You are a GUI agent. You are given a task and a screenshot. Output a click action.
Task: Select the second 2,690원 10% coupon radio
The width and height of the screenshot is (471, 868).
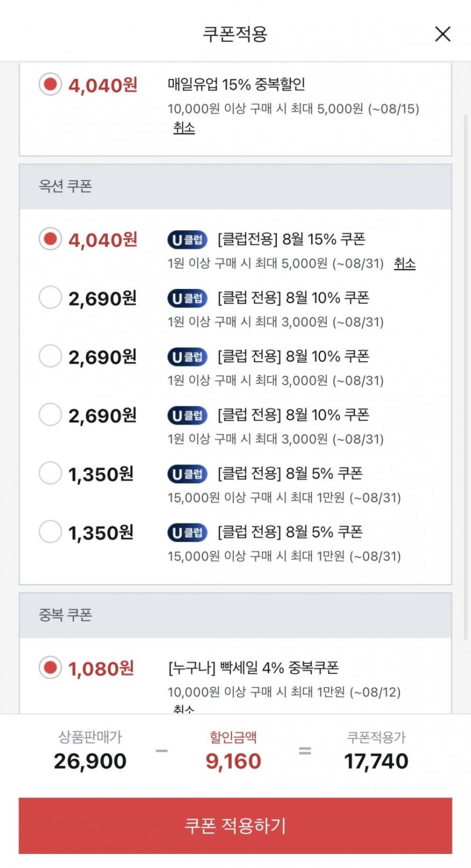click(50, 356)
